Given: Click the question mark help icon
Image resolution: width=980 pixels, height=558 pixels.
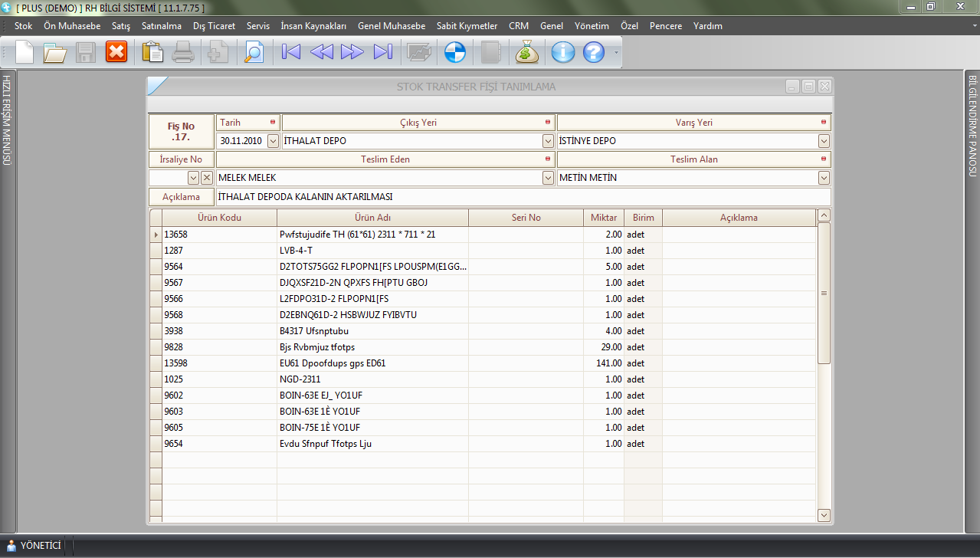Looking at the screenshot, I should click(x=594, y=52).
